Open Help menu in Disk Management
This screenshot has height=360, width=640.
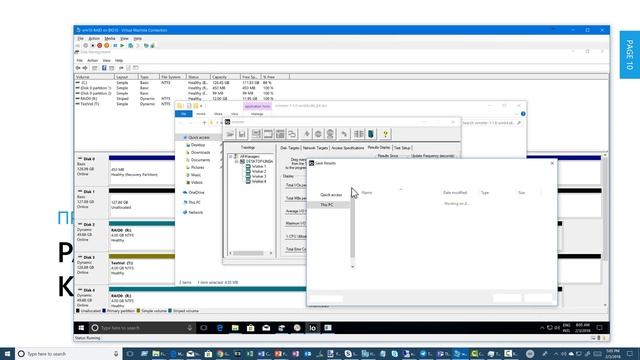tap(119, 60)
